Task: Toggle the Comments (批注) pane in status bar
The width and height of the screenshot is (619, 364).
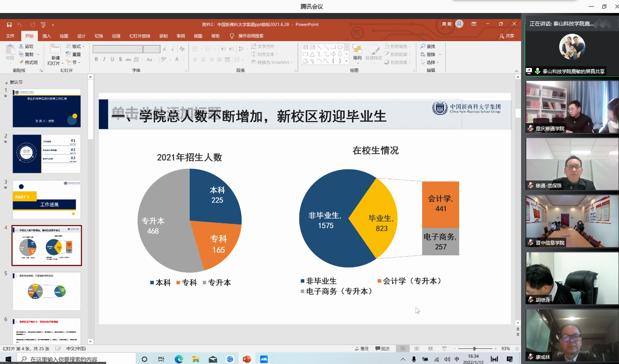Action: click(x=382, y=348)
